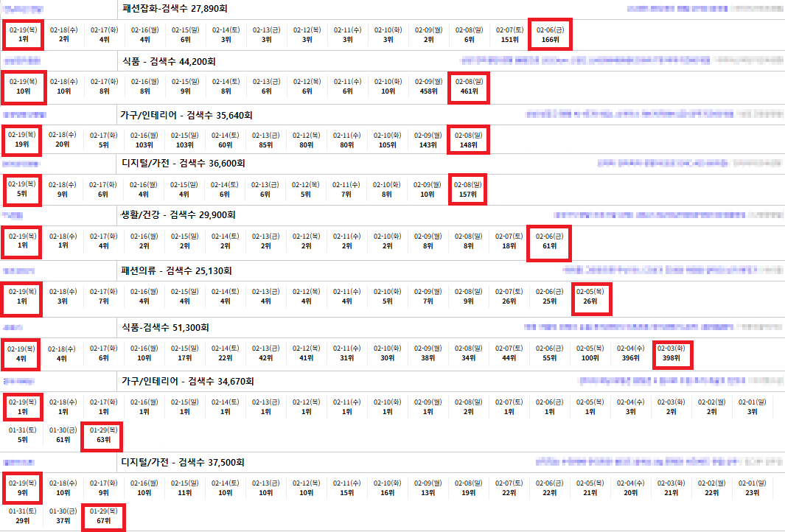Click the 02-04(수) cell showing 396위
This screenshot has height=532, width=785.
[x=630, y=353]
